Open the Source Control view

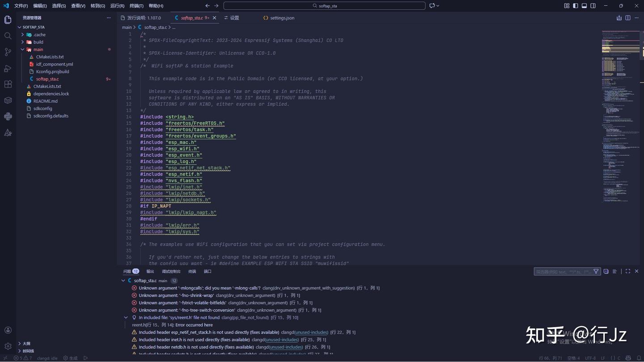point(8,52)
